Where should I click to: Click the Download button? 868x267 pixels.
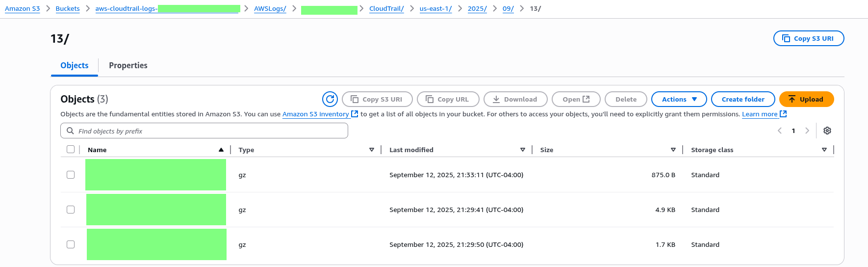point(515,99)
